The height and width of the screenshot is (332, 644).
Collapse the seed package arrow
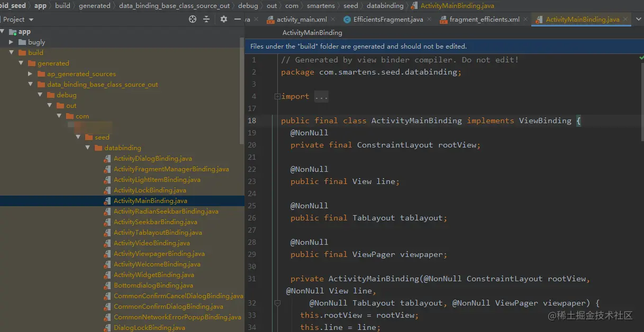[x=78, y=137]
